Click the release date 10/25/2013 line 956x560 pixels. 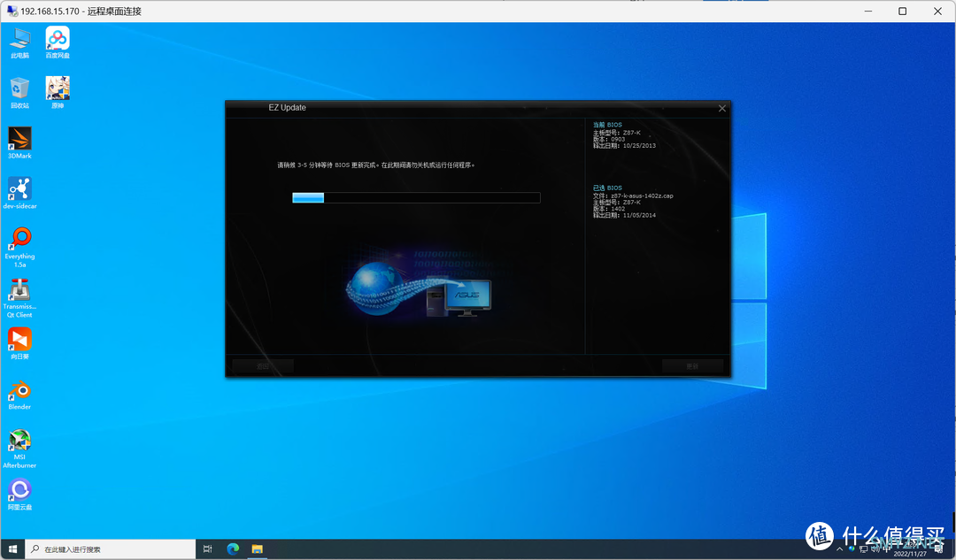pos(624,146)
